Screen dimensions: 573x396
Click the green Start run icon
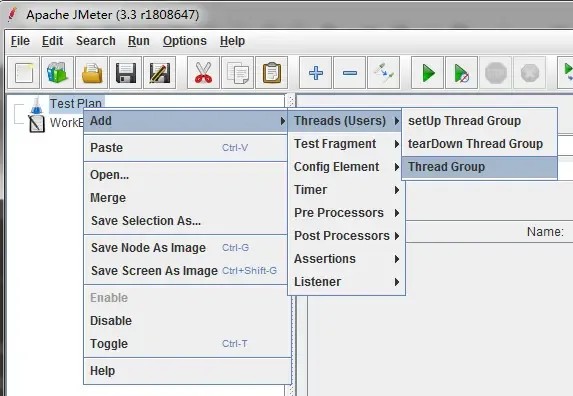click(427, 73)
